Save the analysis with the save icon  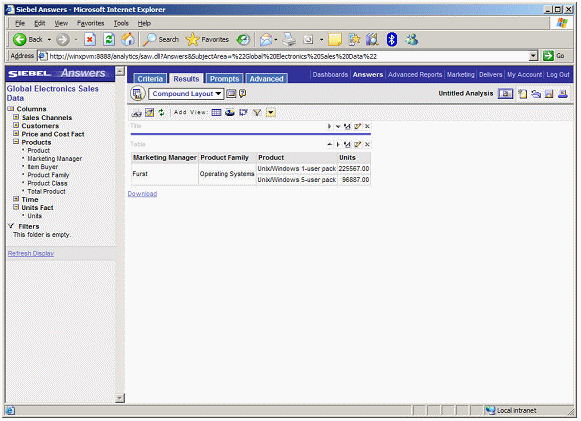click(549, 94)
